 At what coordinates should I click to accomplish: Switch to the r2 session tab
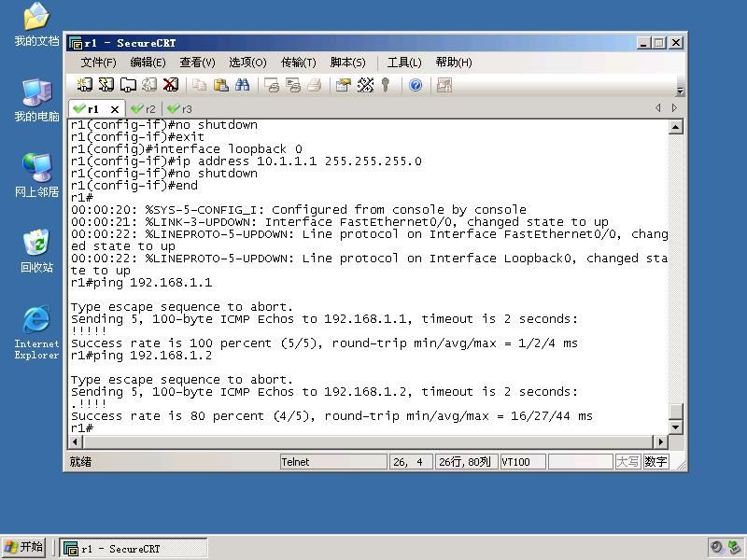(x=144, y=109)
